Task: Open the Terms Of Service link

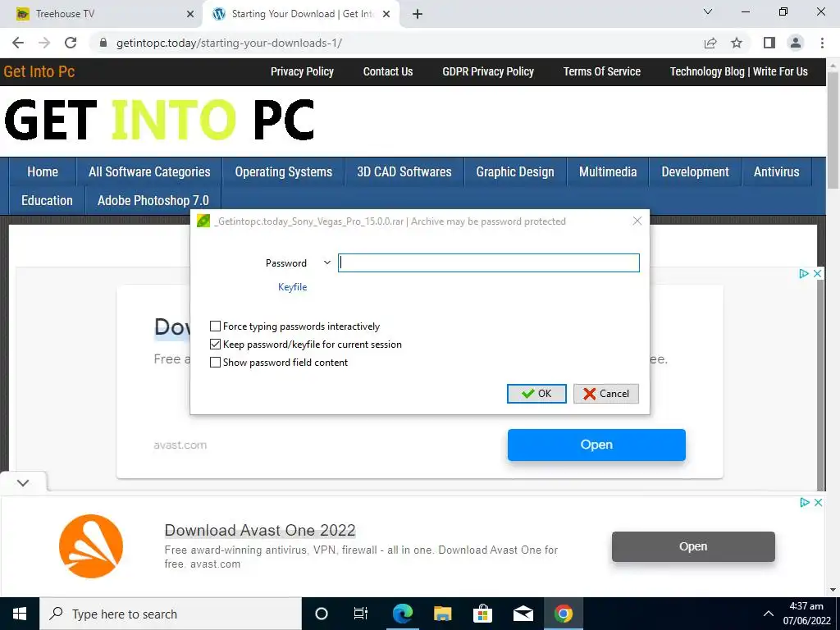Action: pos(601,72)
